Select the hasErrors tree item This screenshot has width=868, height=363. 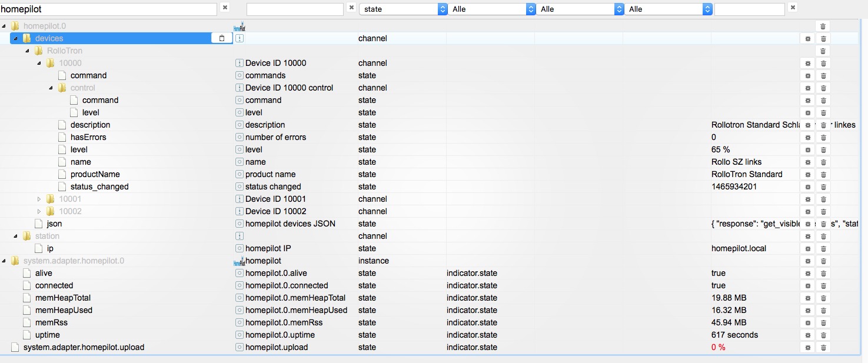88,137
